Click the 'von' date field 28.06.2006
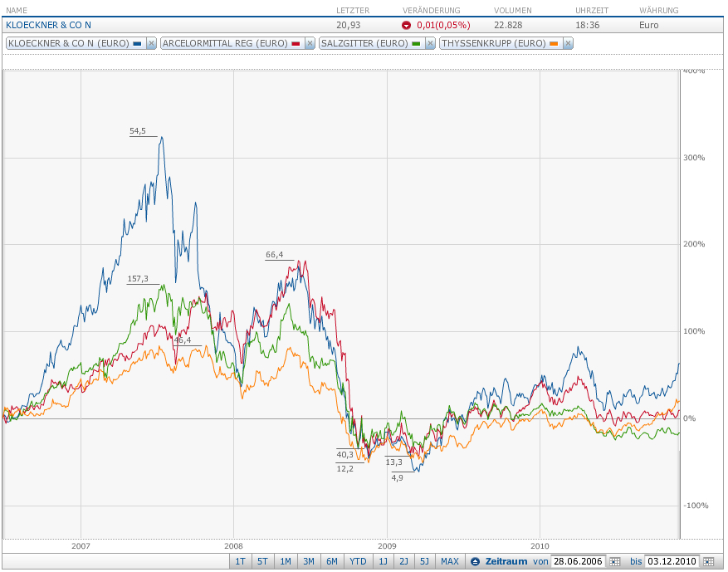This screenshot has width=728, height=572. point(579,562)
